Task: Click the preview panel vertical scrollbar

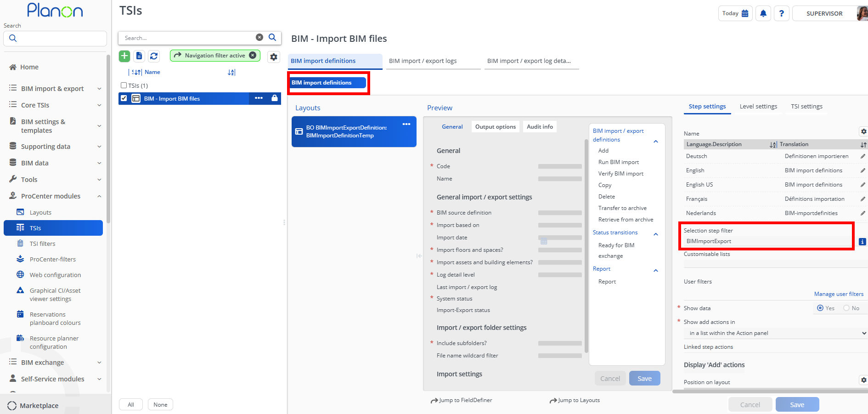Action: tap(586, 246)
